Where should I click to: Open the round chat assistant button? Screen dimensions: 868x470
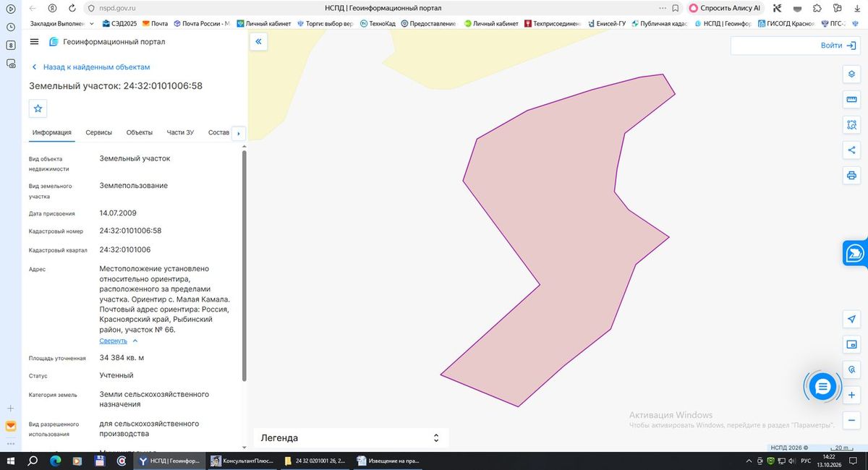(822, 388)
